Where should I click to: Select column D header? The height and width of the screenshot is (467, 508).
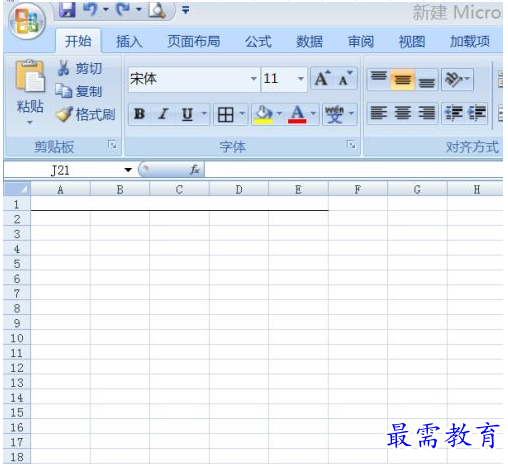point(239,189)
